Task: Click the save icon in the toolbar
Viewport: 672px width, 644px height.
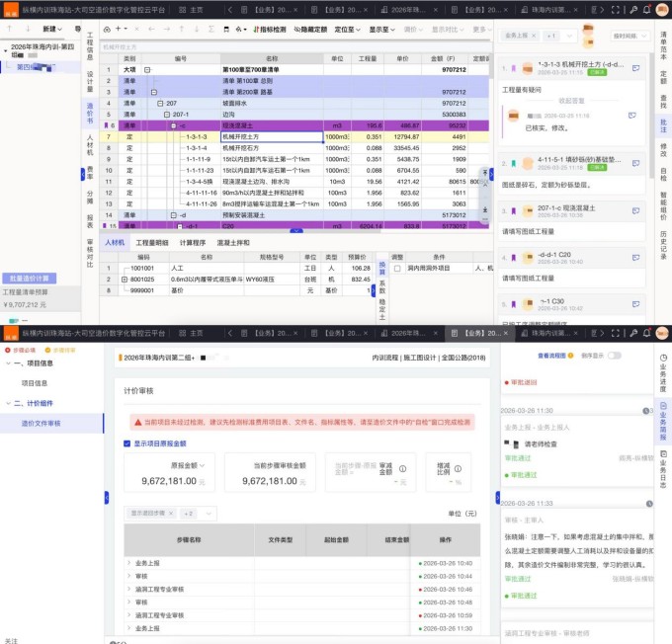Action: coord(226,30)
